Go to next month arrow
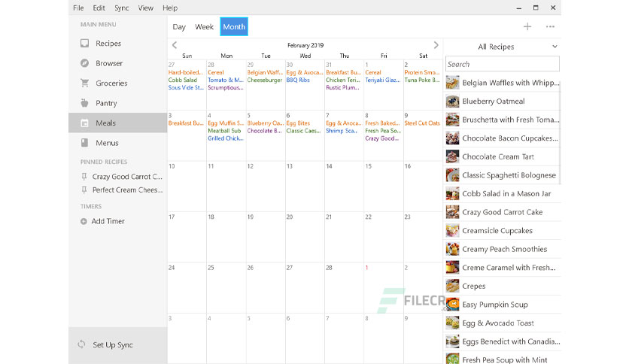The width and height of the screenshot is (629, 364). click(x=436, y=45)
